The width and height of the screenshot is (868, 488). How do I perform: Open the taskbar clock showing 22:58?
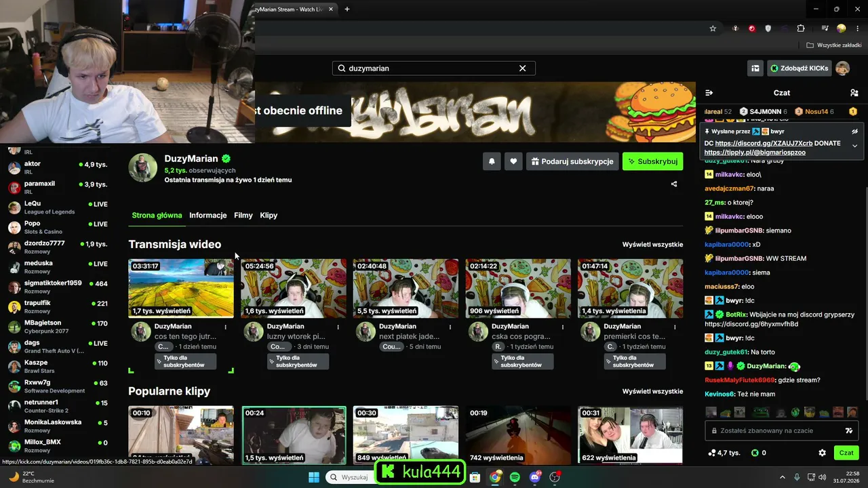[x=847, y=477]
